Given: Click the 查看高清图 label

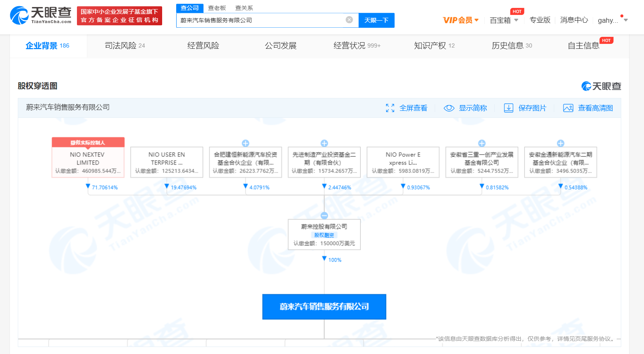Looking at the screenshot, I should click(x=596, y=108).
